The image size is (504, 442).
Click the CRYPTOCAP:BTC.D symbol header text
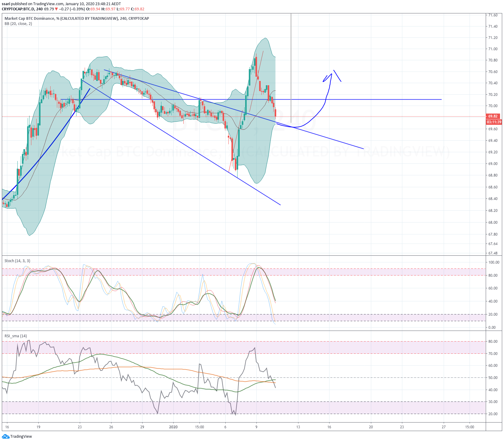pos(18,9)
